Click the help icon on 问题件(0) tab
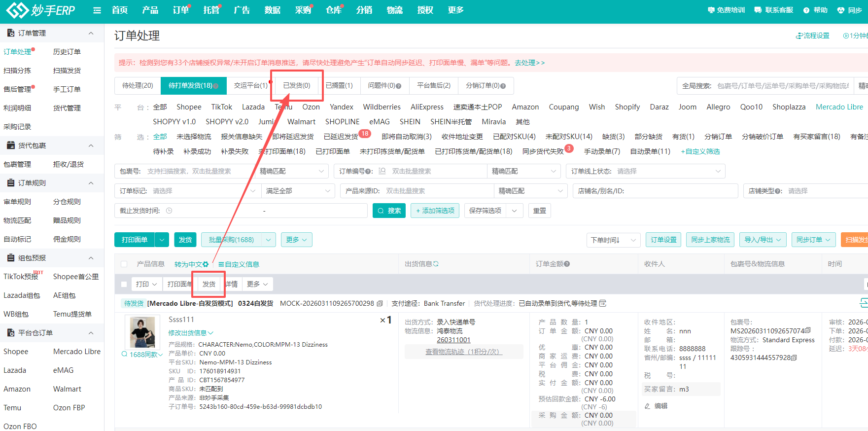This screenshot has width=868, height=431. (398, 86)
